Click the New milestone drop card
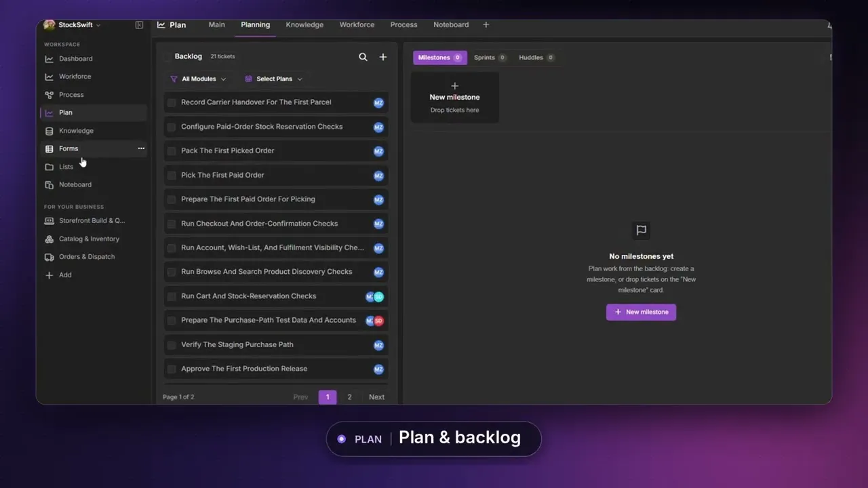The height and width of the screenshot is (488, 868). tap(454, 98)
